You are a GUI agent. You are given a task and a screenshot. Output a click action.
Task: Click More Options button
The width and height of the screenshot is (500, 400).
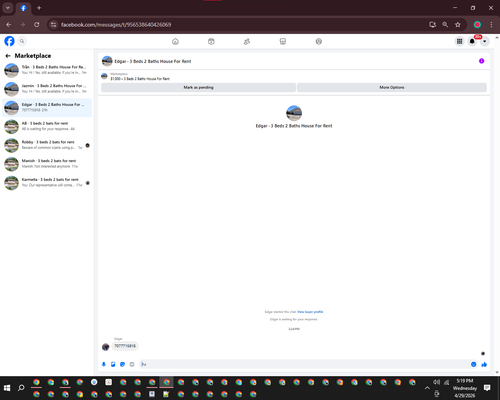[392, 87]
